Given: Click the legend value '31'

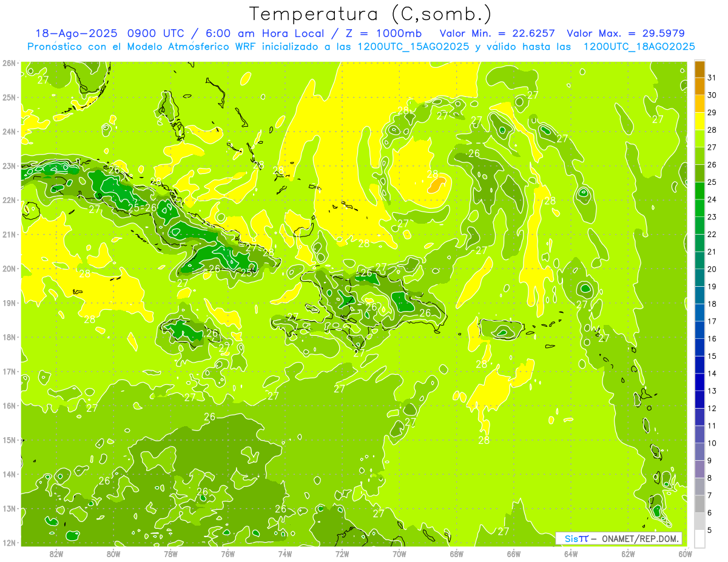Looking at the screenshot, I should click(x=712, y=78).
